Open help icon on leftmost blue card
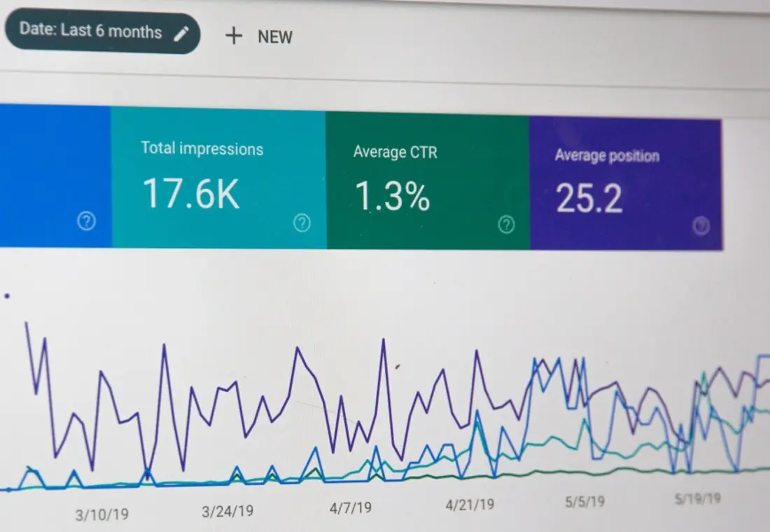This screenshot has width=770, height=532. [86, 222]
